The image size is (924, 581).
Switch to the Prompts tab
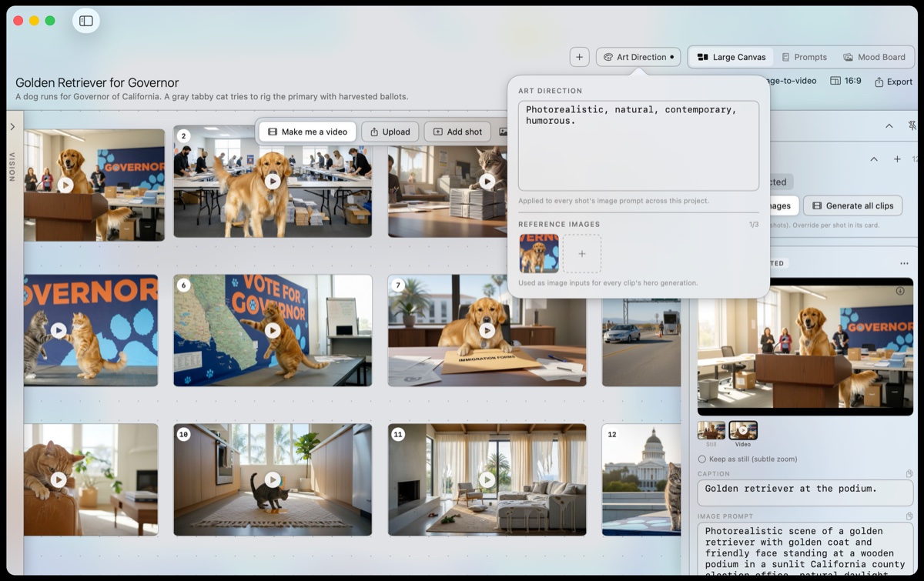804,57
